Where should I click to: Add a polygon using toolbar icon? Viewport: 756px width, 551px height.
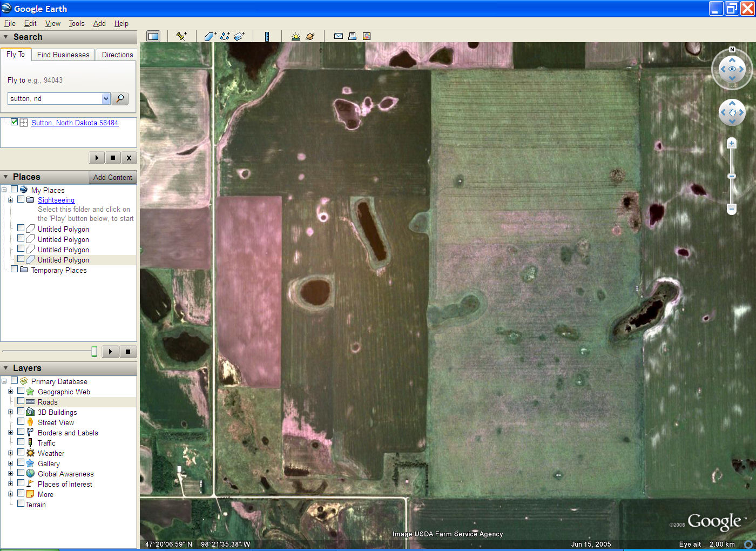pyautogui.click(x=210, y=36)
